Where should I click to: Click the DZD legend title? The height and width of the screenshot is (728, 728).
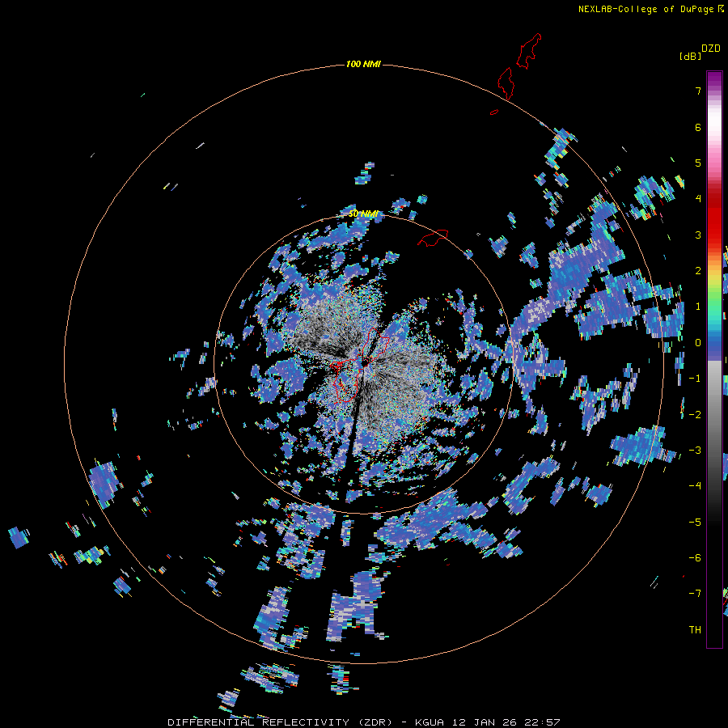(x=711, y=49)
